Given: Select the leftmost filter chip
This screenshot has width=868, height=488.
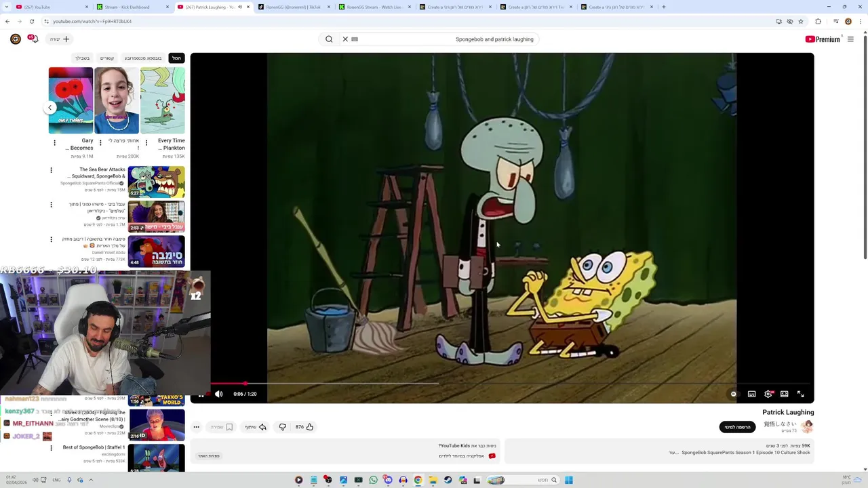Looking at the screenshot, I should click(83, 58).
